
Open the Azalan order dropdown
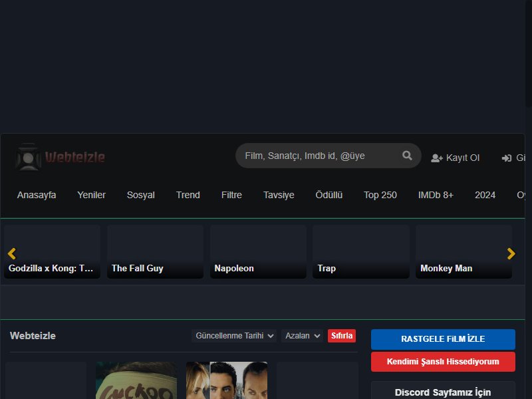(303, 336)
